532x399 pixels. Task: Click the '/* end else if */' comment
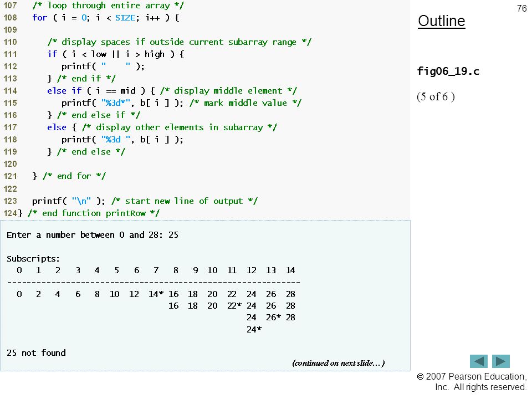99,115
